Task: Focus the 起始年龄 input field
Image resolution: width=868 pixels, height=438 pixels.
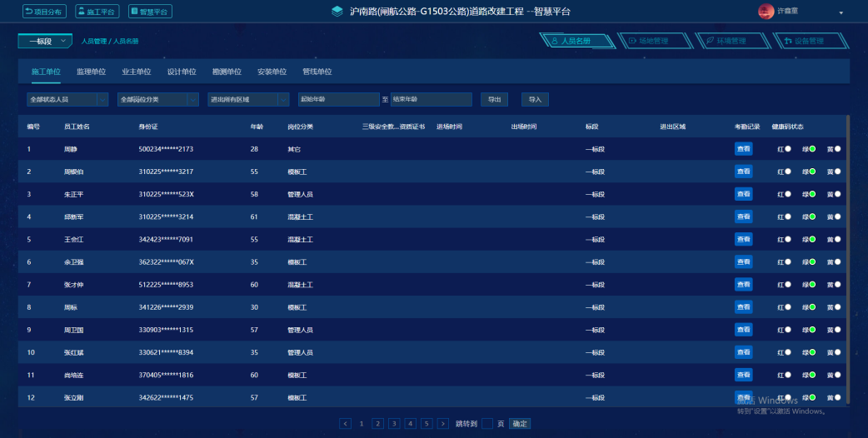Action: (x=339, y=100)
